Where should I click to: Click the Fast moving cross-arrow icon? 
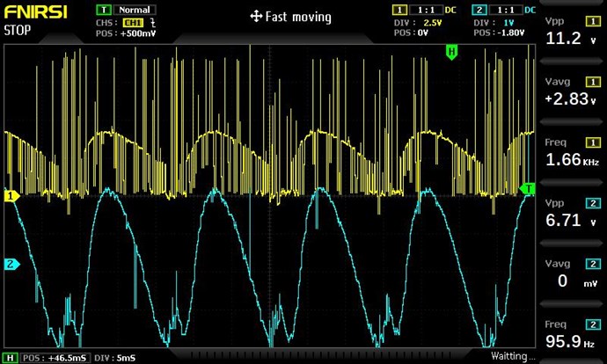[257, 17]
